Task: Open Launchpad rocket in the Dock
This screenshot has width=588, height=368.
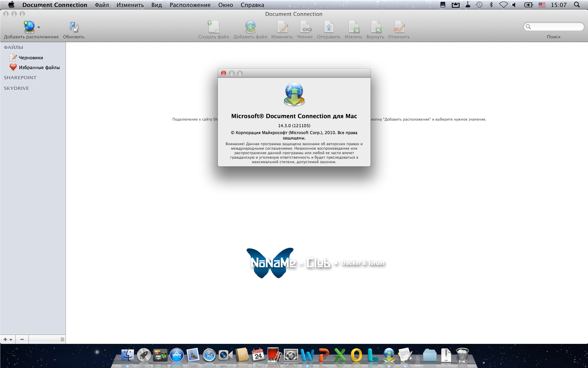Action: pos(144,355)
